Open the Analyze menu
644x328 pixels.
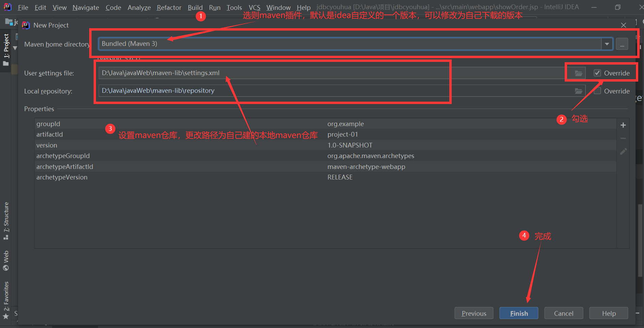139,7
